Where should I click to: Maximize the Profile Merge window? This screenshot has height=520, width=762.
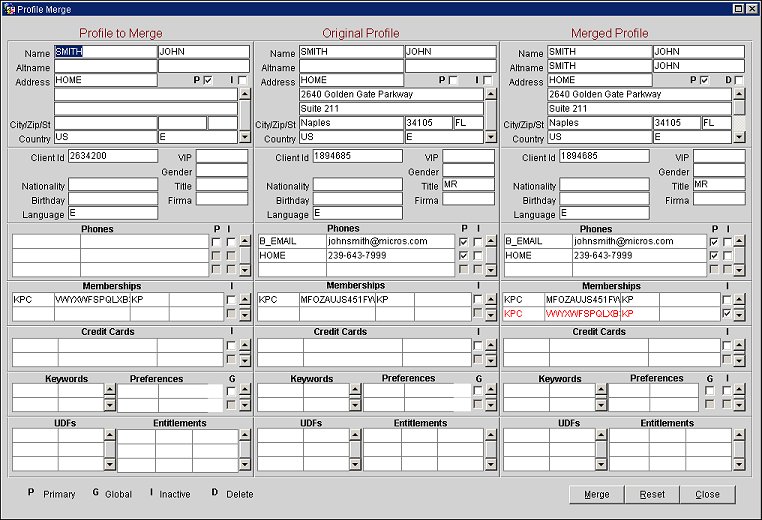click(738, 9)
